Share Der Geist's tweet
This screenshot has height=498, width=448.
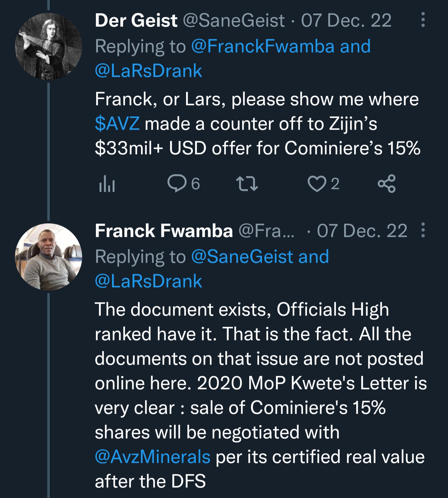coord(387,183)
